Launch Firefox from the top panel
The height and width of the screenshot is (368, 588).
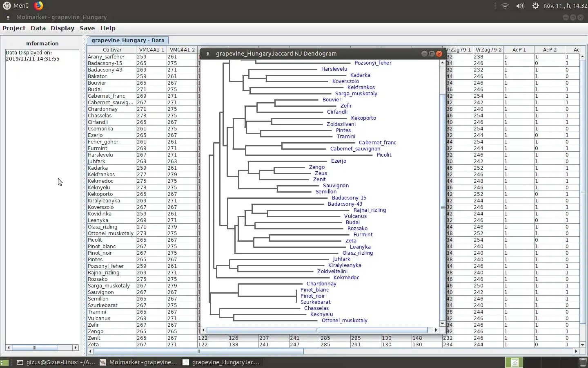tap(38, 5)
